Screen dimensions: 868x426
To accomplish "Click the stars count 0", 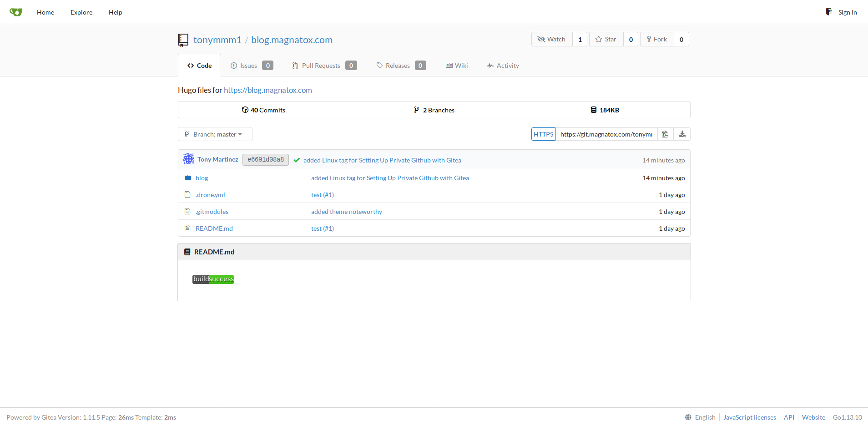I will click(x=631, y=39).
